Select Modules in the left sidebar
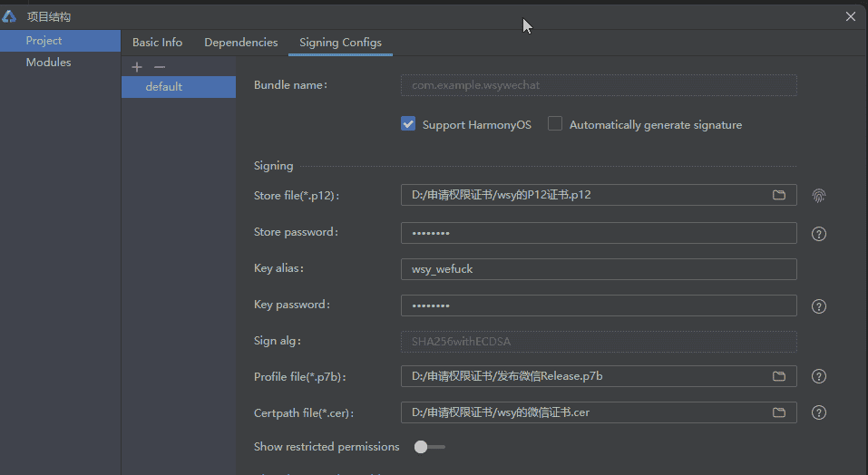The width and height of the screenshot is (868, 475). pos(48,63)
